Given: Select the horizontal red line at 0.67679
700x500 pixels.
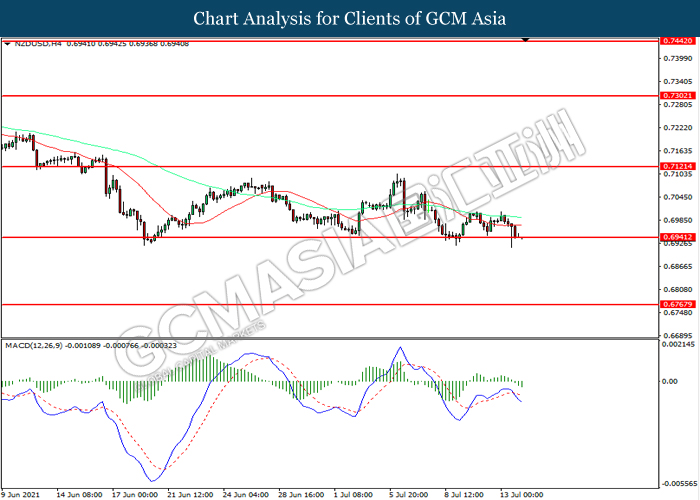Looking at the screenshot, I should (330, 304).
